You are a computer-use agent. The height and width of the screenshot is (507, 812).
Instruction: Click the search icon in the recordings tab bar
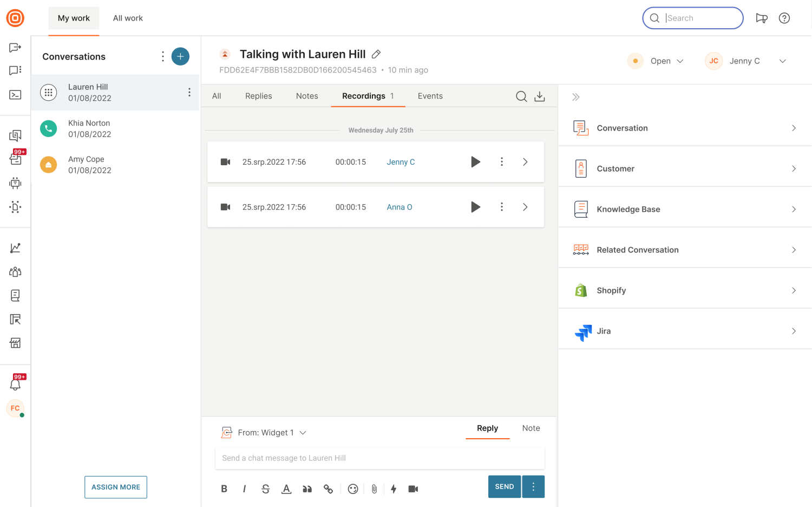click(521, 96)
